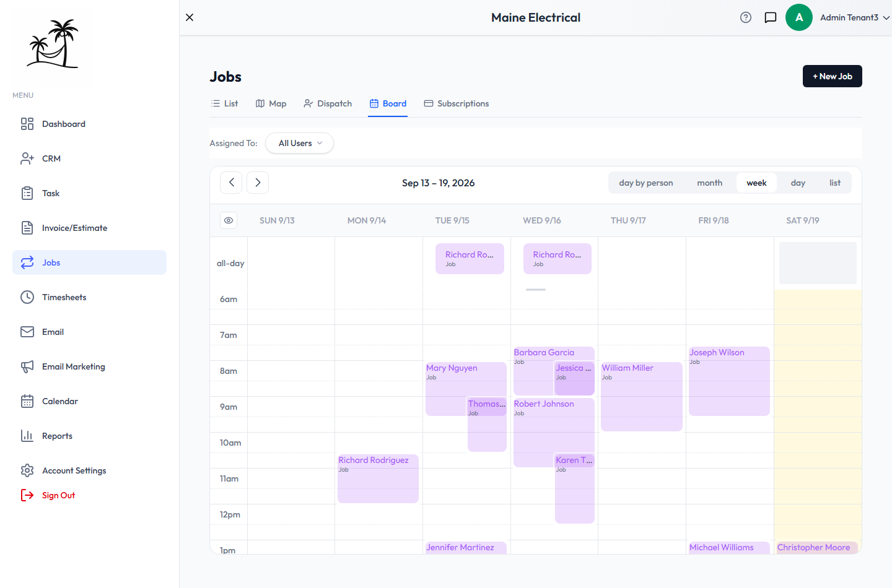Image resolution: width=892 pixels, height=588 pixels.
Task: Go to the previous week
Action: [x=231, y=183]
